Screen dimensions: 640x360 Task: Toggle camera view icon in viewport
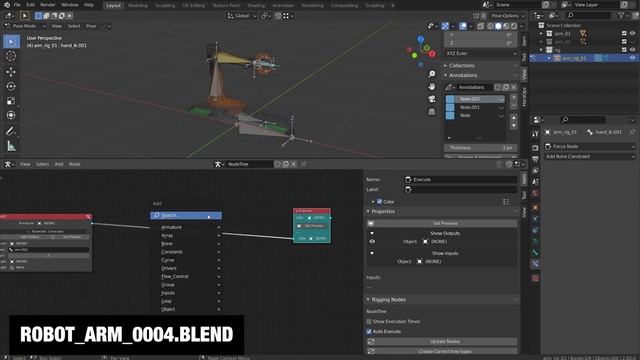pos(431,99)
